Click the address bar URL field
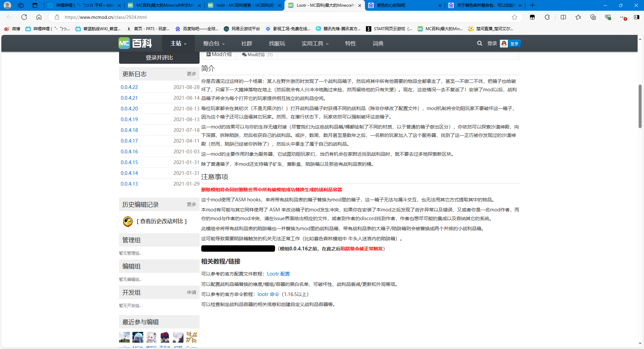 (285, 17)
